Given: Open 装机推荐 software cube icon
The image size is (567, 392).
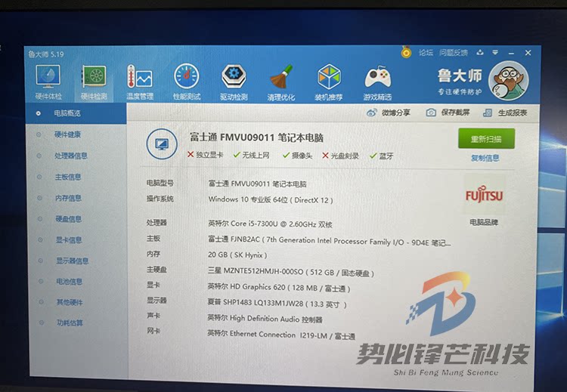Looking at the screenshot, I should [x=329, y=77].
